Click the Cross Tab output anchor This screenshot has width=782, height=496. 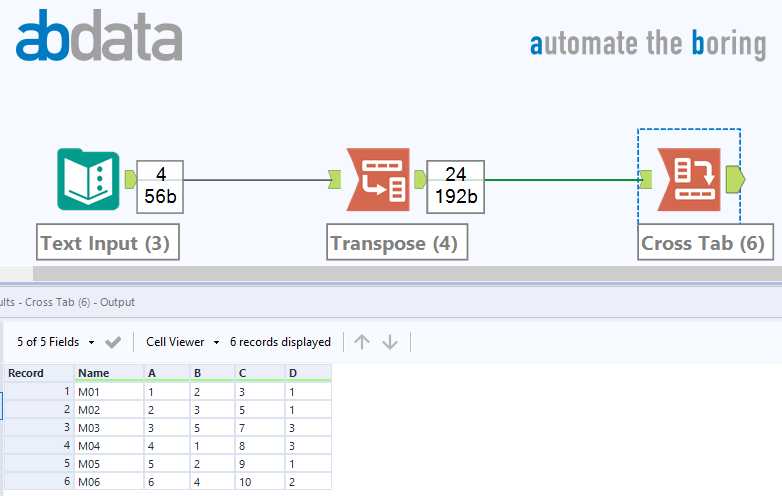(735, 179)
